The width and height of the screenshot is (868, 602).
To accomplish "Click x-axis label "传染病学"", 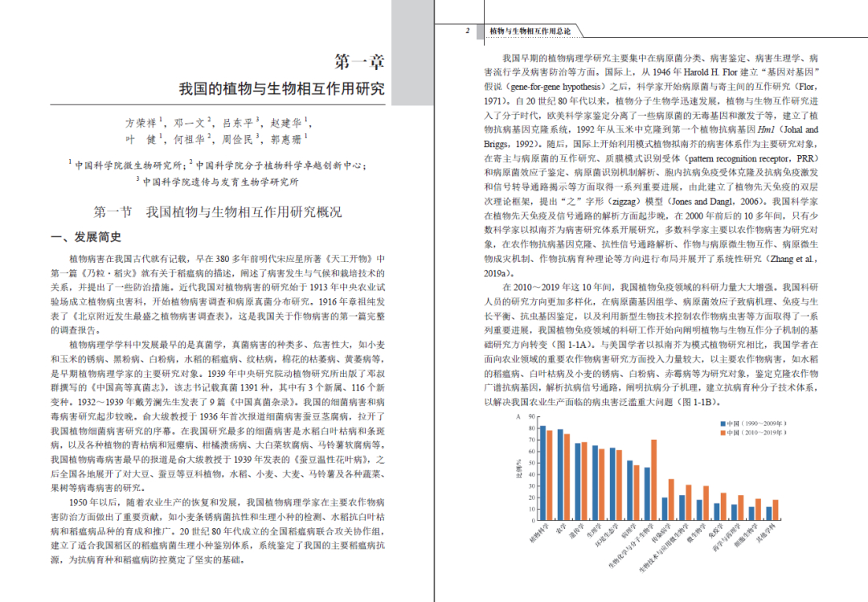I will click(x=661, y=532).
